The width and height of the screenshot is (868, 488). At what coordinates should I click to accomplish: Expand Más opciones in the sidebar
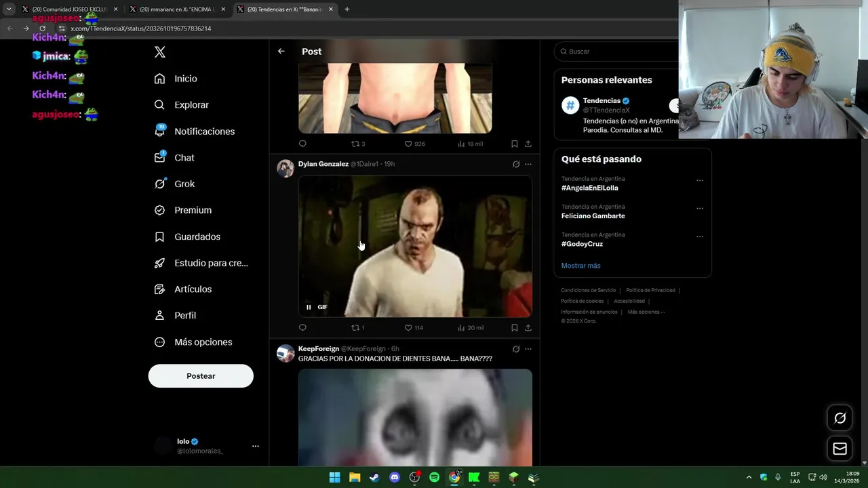[x=193, y=342]
